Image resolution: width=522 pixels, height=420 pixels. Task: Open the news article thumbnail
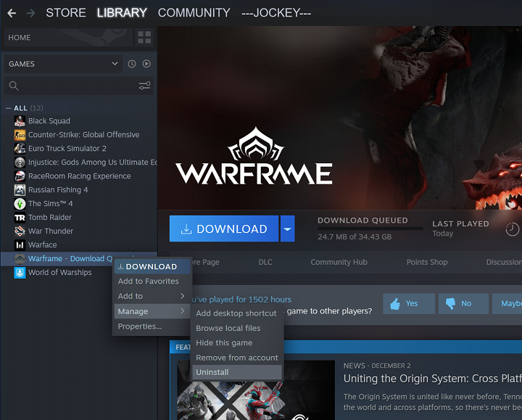point(256,390)
